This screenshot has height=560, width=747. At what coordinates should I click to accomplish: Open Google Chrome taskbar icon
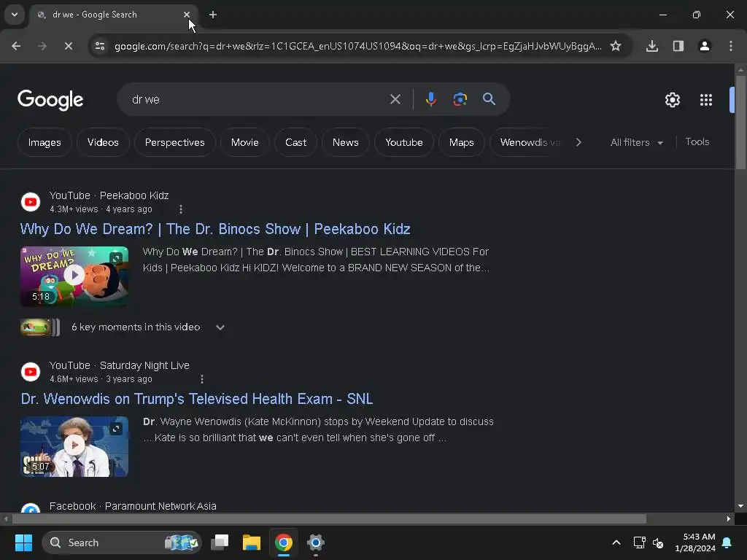tap(284, 542)
